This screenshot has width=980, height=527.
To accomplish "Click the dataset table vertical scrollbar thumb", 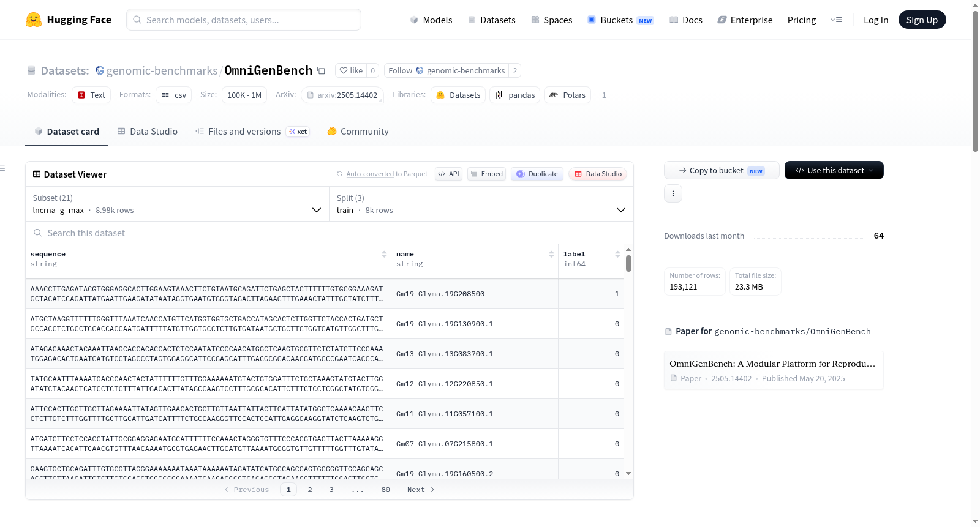I will pyautogui.click(x=628, y=264).
